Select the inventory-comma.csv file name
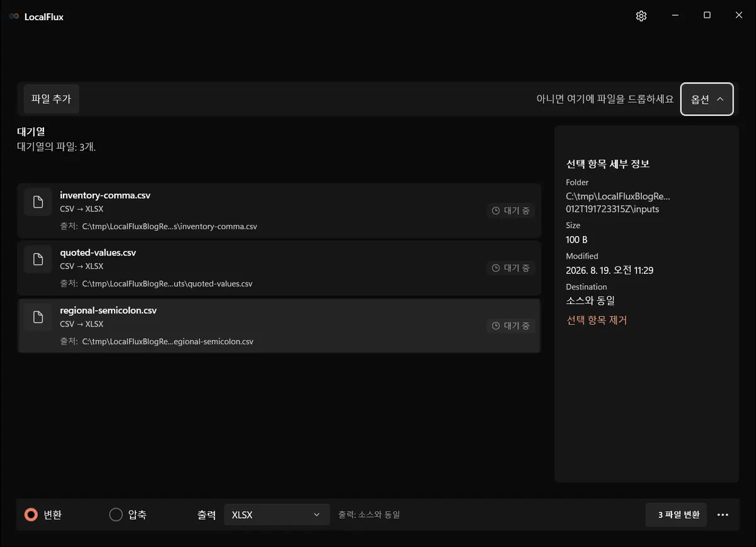756x547 pixels. click(x=105, y=195)
